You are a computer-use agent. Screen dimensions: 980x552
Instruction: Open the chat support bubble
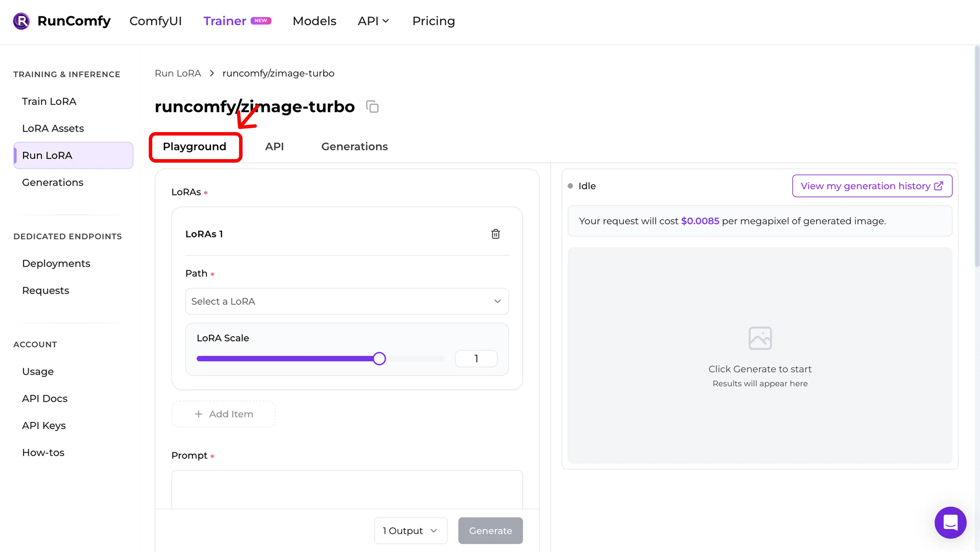[950, 522]
